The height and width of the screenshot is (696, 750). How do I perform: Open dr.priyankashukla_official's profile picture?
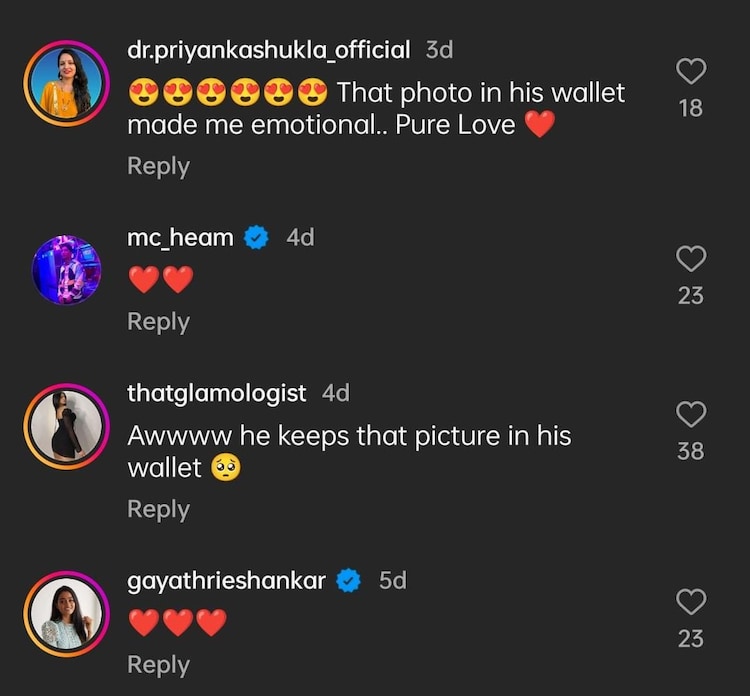68,83
